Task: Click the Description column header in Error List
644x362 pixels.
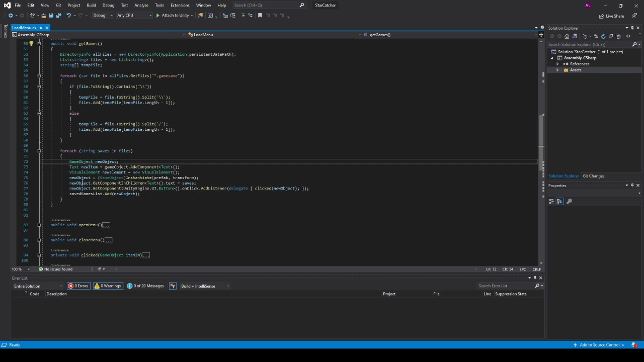Action: (x=56, y=294)
